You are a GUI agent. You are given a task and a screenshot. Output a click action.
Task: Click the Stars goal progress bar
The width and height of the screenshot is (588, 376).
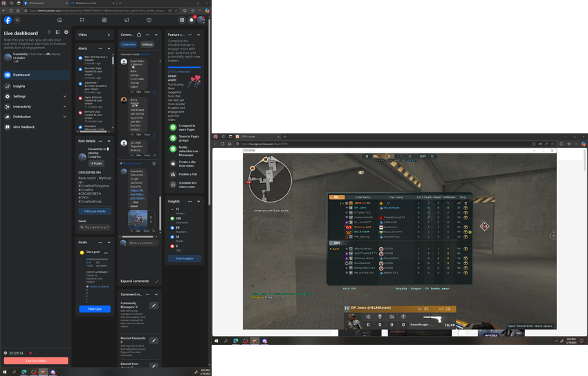pos(97,259)
